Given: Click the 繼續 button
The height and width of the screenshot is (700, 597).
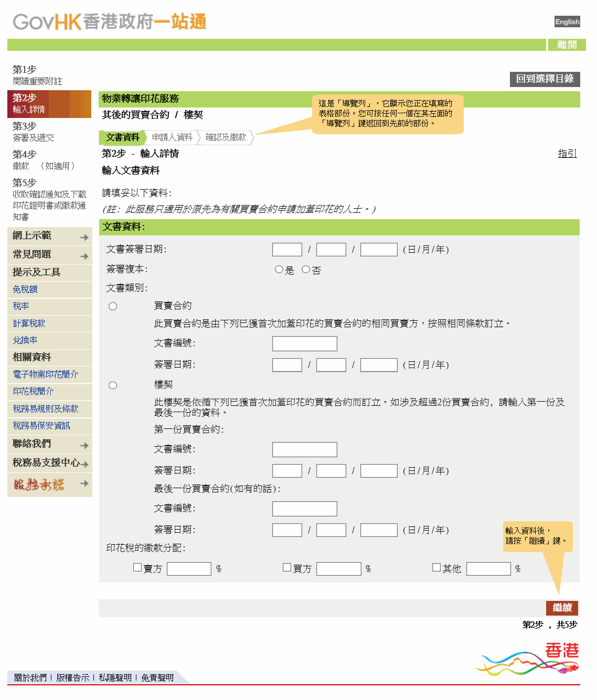Looking at the screenshot, I should [563, 608].
